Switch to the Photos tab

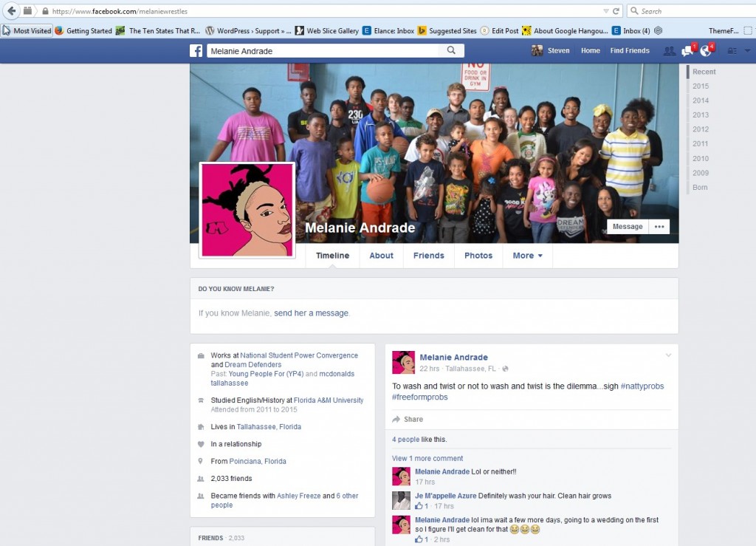pos(478,256)
